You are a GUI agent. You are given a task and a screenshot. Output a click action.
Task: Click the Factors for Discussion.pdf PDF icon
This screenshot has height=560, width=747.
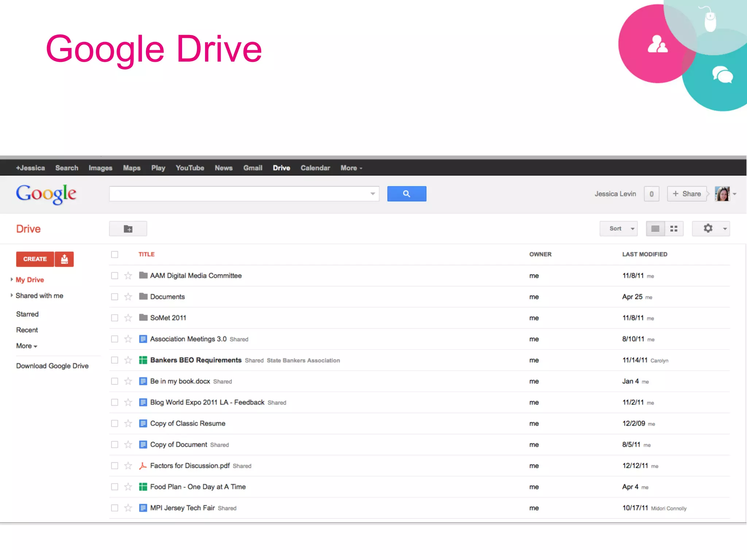point(143,466)
